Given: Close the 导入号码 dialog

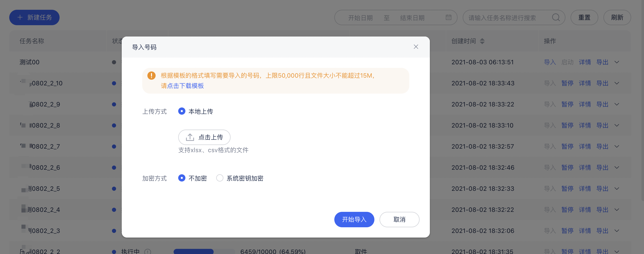Looking at the screenshot, I should coord(416,47).
